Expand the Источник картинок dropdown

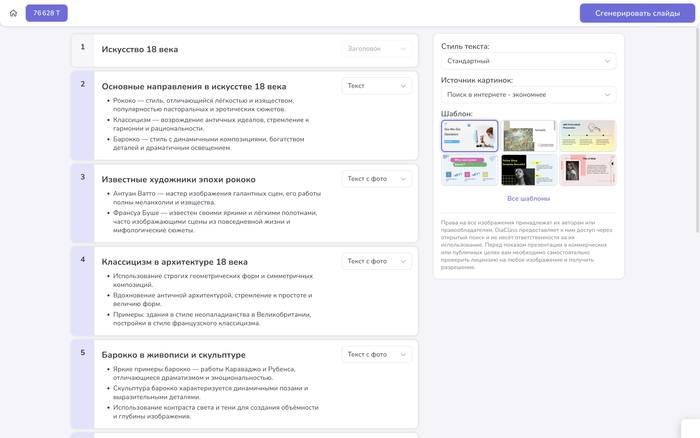[529, 95]
